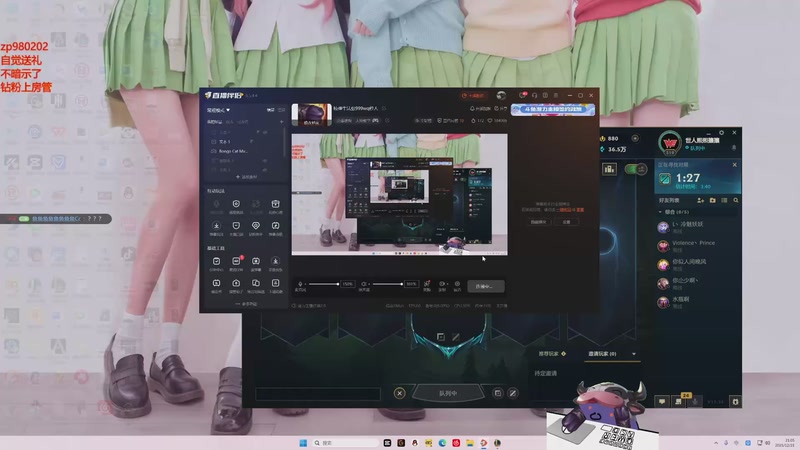Switch to the 推荐玩家 tab
Image resolution: width=800 pixels, height=450 pixels.
tap(552, 354)
